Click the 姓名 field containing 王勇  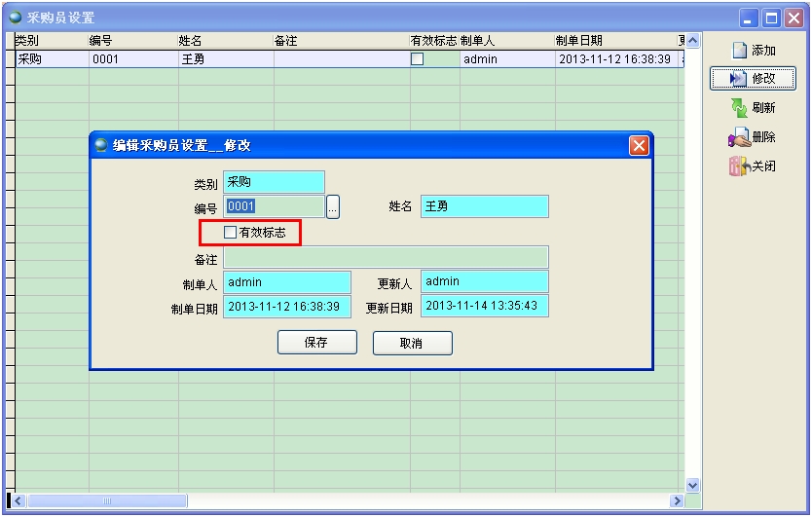(x=484, y=206)
